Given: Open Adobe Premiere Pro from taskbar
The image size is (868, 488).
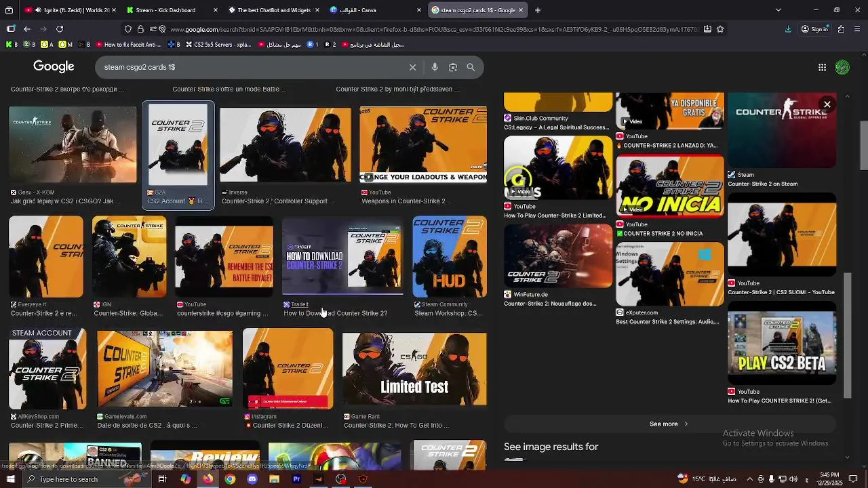Looking at the screenshot, I should pos(296,479).
